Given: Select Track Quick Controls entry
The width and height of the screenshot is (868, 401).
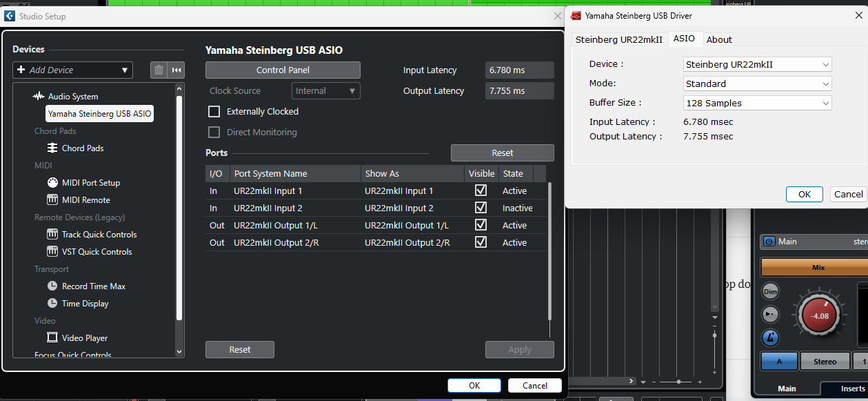Looking at the screenshot, I should pos(99,235).
